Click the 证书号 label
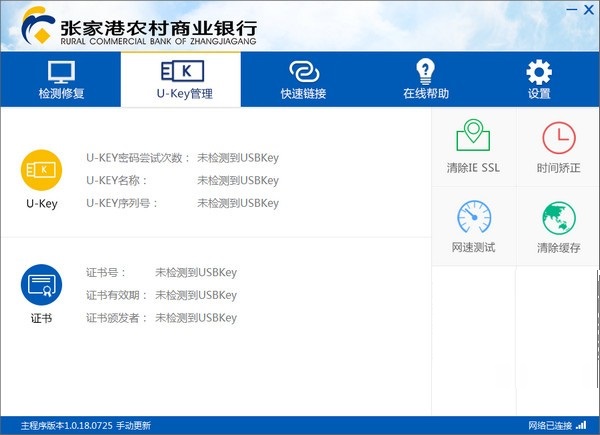Image resolution: width=600 pixels, height=435 pixels. click(106, 272)
